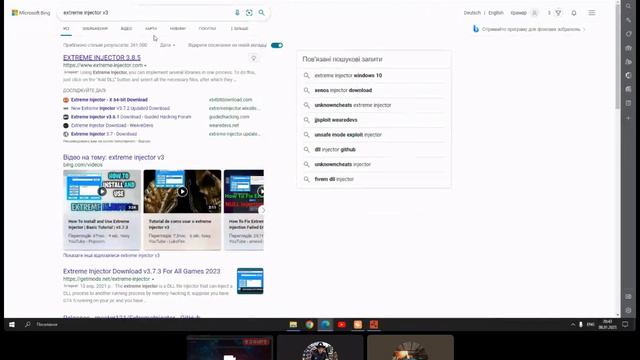Click the taskbar clock and date
This screenshot has width=640, height=360.
[607, 324]
